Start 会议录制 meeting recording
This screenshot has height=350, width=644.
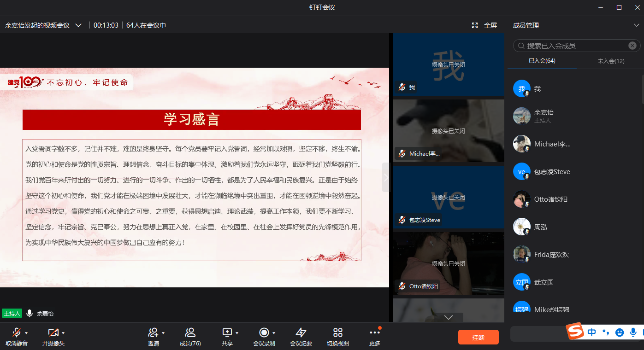[x=264, y=332]
